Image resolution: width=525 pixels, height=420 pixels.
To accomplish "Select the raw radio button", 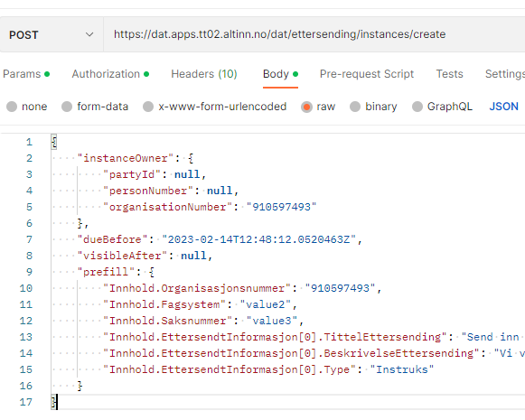I will (x=306, y=107).
